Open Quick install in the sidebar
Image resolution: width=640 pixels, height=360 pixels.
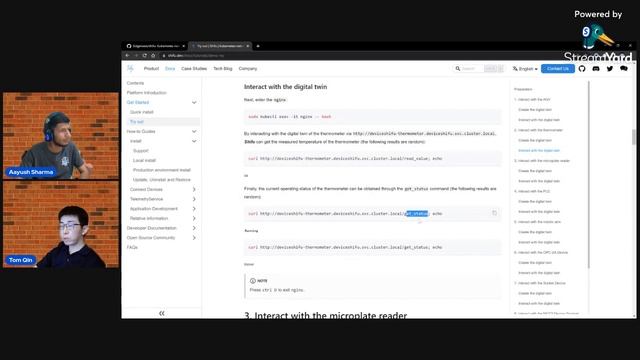coord(142,112)
